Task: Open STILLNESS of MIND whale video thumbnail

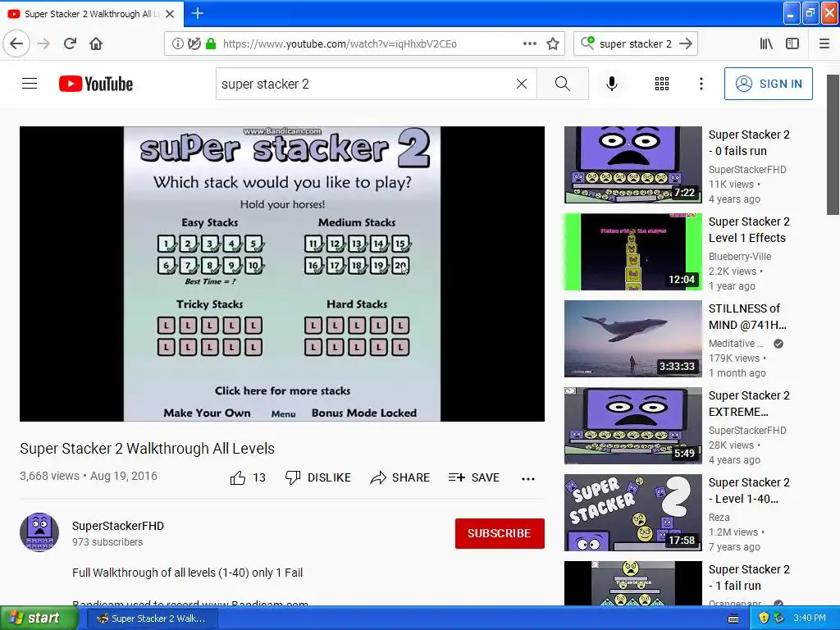Action: 632,339
